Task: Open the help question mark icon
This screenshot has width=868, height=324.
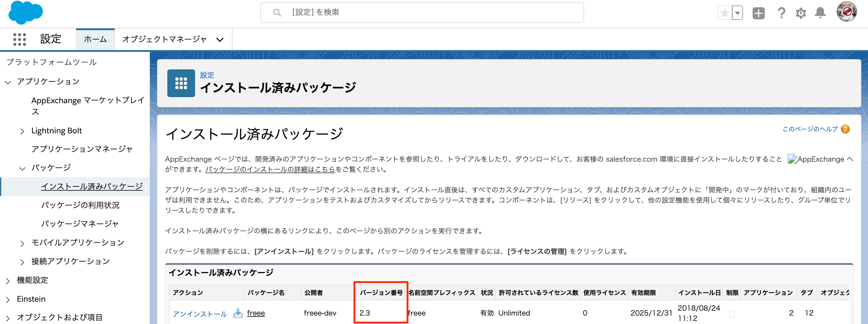Action: [781, 13]
